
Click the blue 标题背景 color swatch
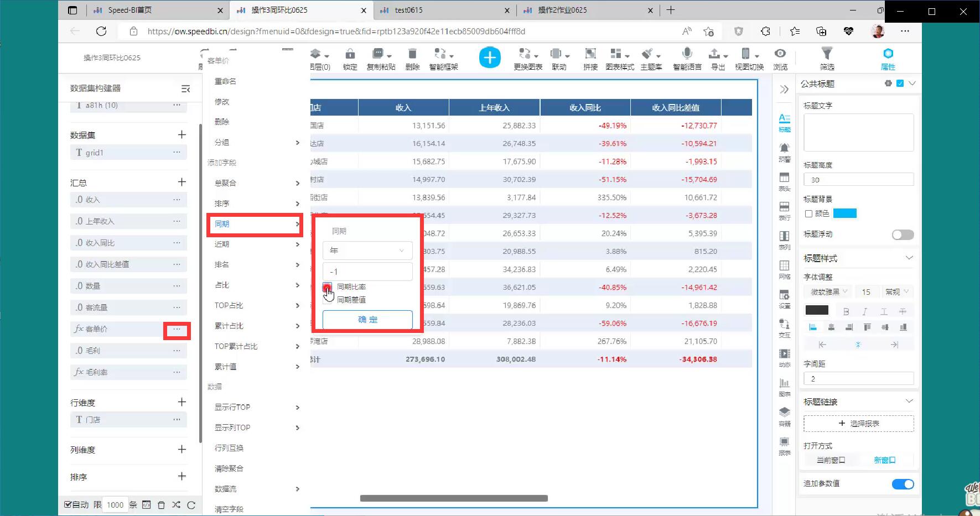(x=844, y=213)
